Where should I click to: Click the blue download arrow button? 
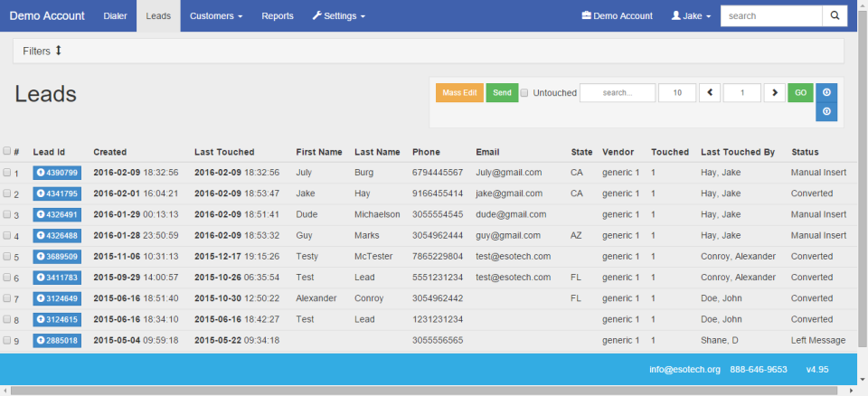[x=826, y=93]
